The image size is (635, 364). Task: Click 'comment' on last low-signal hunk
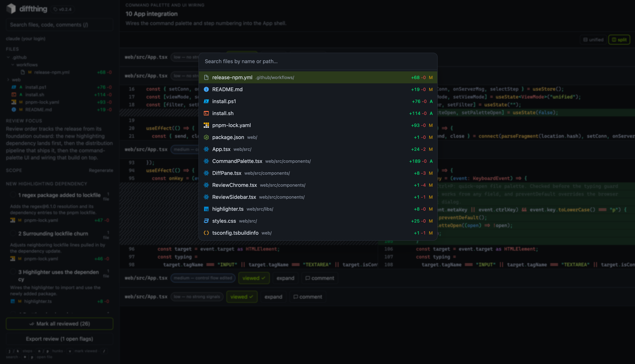[308, 297]
